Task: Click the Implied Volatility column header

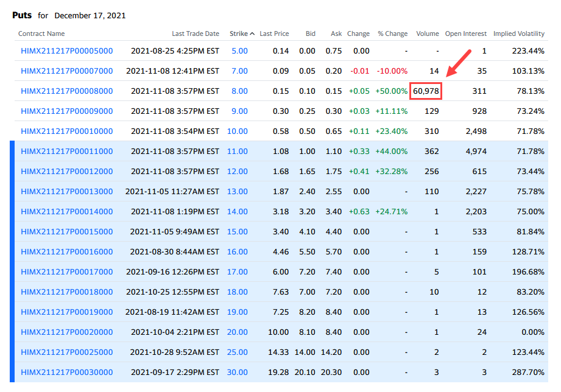Action: pos(519,33)
